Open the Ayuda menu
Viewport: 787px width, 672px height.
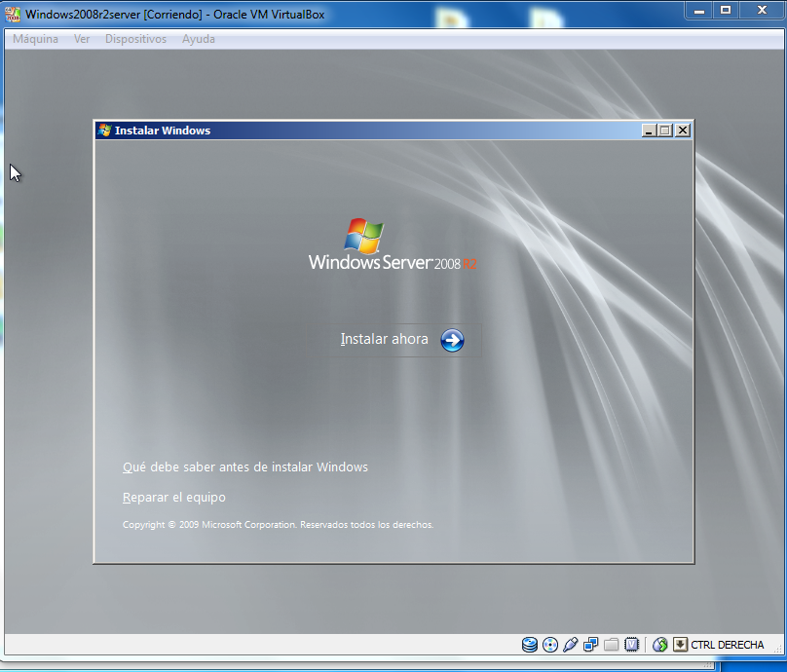pyautogui.click(x=199, y=39)
